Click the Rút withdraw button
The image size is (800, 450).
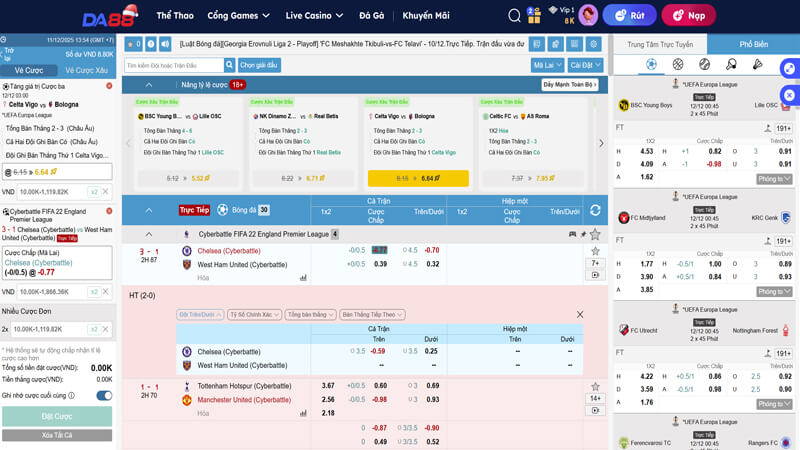pos(629,15)
